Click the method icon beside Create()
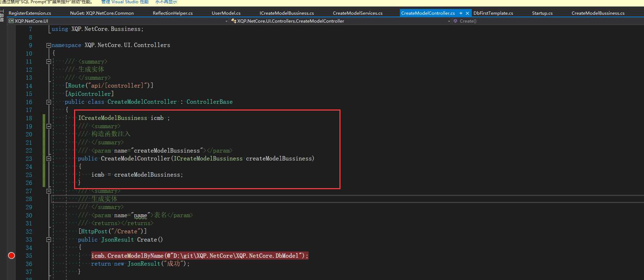Screen dimensions: 644x280 pyautogui.click(x=456, y=21)
